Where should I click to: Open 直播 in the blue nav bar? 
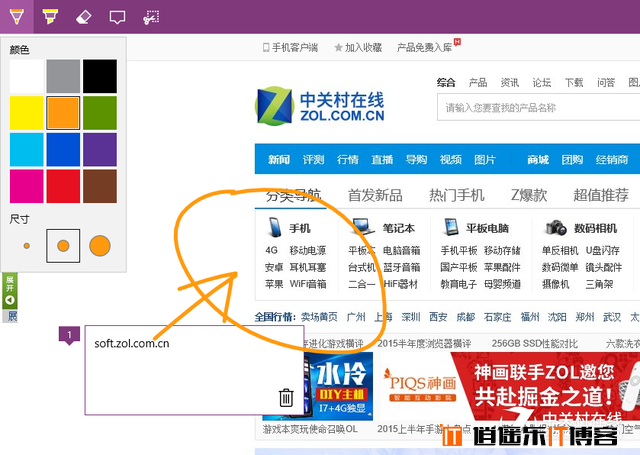pyautogui.click(x=382, y=160)
